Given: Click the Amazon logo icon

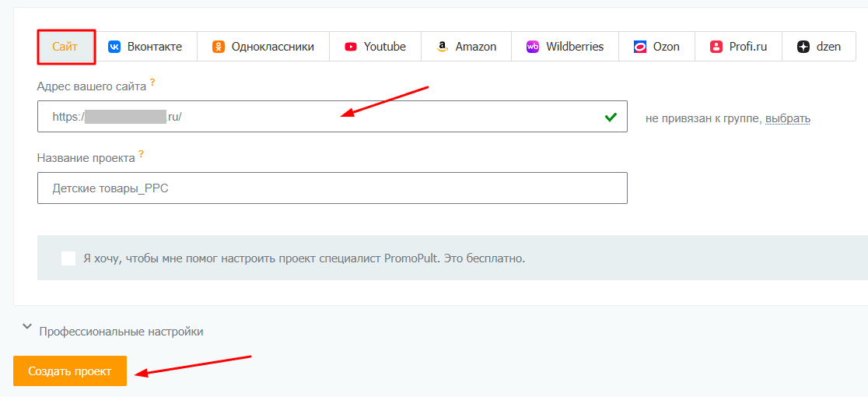Looking at the screenshot, I should [x=441, y=47].
